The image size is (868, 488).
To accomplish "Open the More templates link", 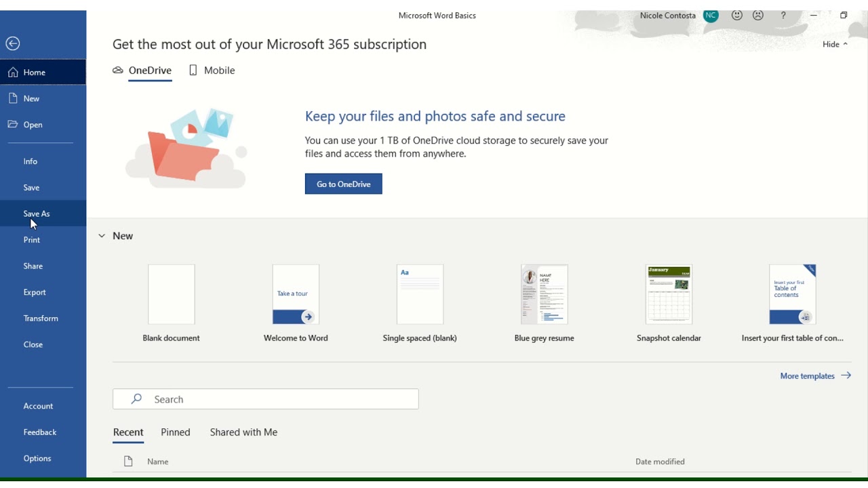I will point(815,375).
